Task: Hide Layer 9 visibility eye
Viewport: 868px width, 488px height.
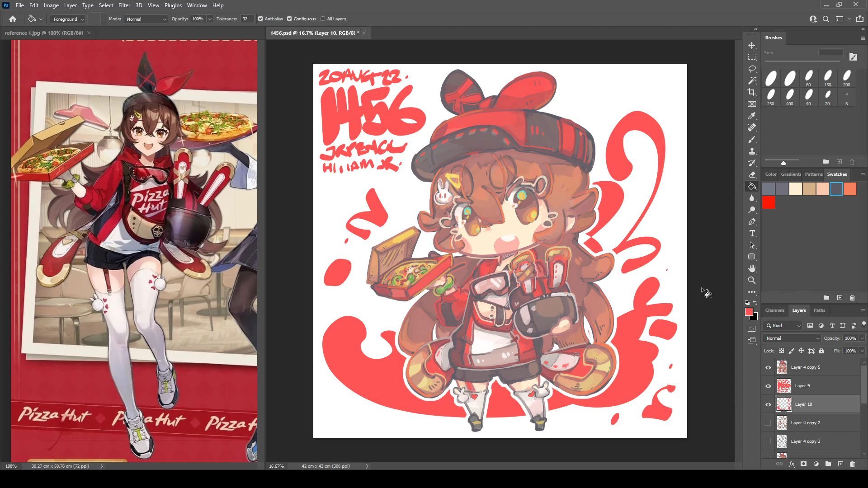Action: (x=768, y=386)
